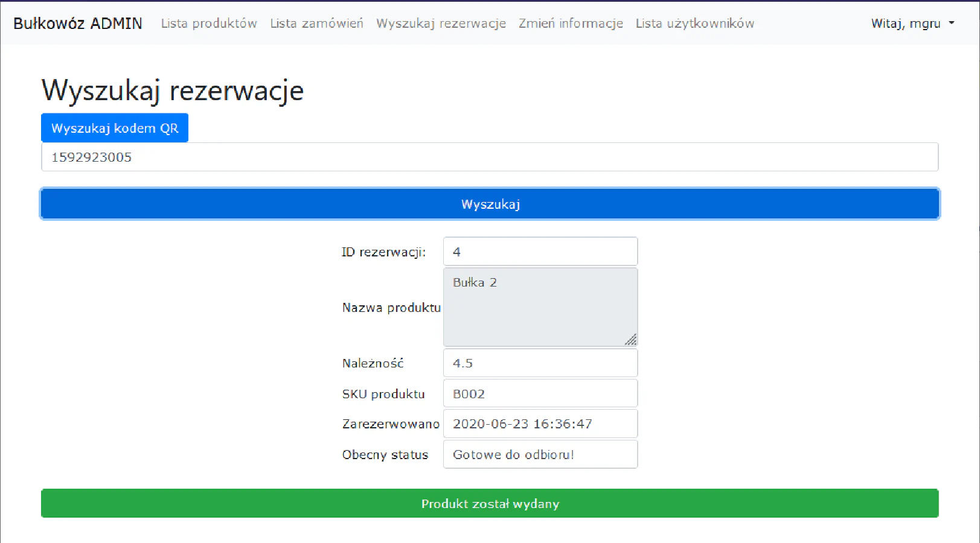This screenshot has width=980, height=543.
Task: Go to Lista zamówień
Action: (316, 24)
